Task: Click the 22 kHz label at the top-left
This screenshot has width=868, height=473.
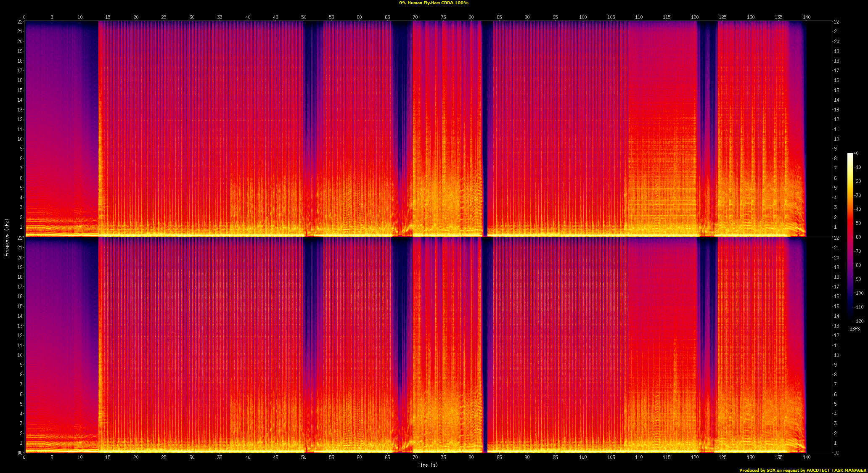Action: [x=20, y=22]
